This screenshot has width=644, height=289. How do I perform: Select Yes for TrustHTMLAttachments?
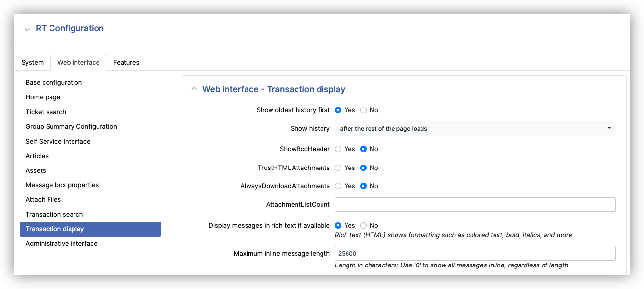(x=337, y=168)
